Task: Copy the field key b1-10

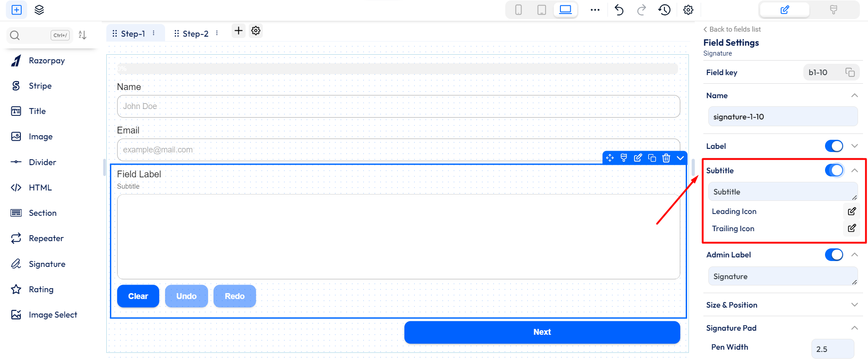Action: (x=850, y=72)
